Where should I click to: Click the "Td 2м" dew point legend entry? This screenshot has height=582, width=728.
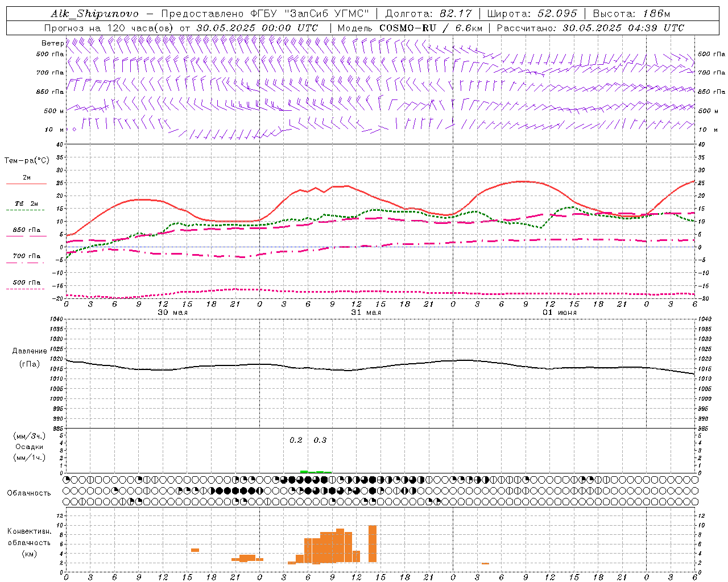pyautogui.click(x=27, y=203)
